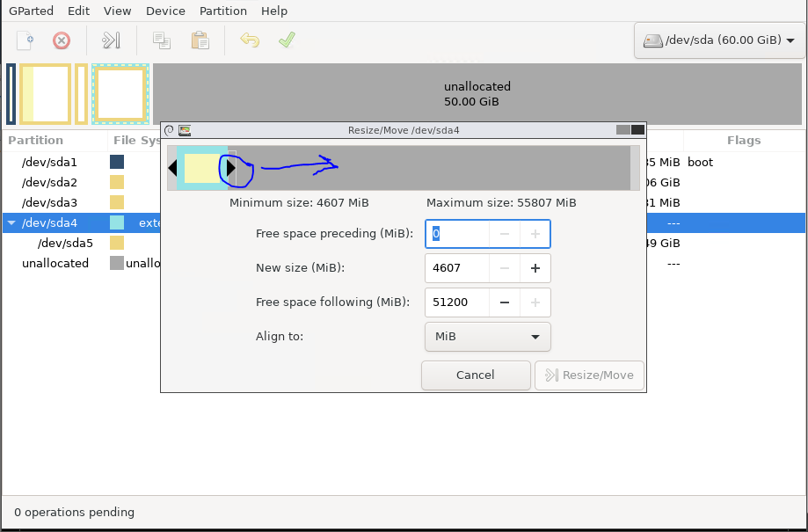Click the Cancel button
This screenshot has width=808, height=532.
476,375
